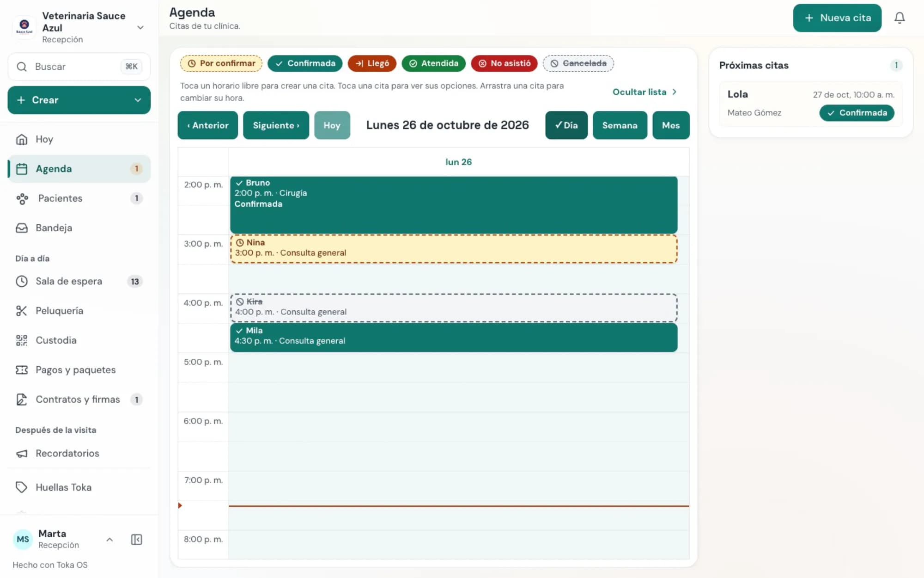Click the 6:00 p. m. empty slot
The height and width of the screenshot is (578, 924).
459,427
